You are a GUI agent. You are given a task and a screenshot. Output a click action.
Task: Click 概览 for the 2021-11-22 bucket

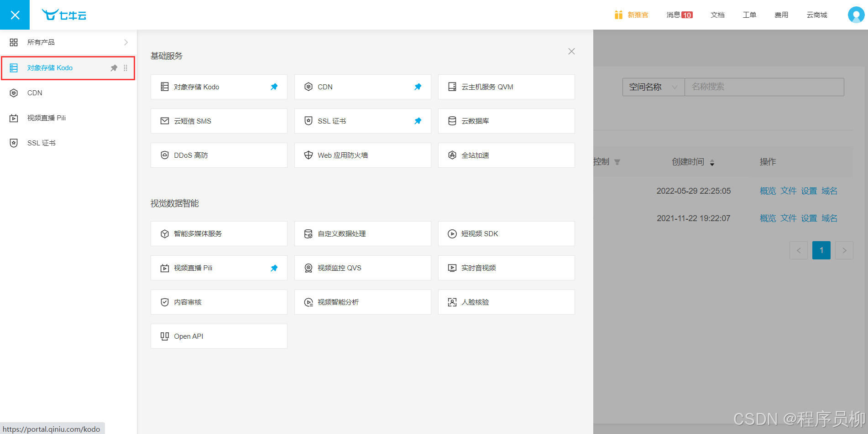pos(768,218)
